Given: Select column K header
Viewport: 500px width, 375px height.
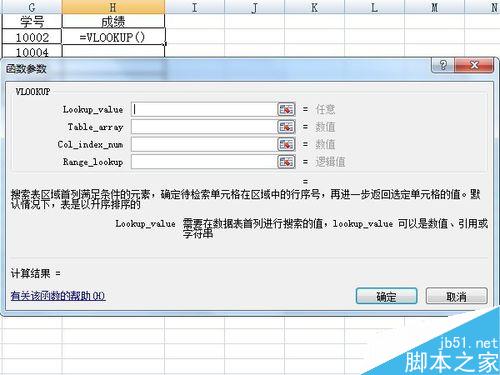Looking at the screenshot, I should [x=314, y=7].
